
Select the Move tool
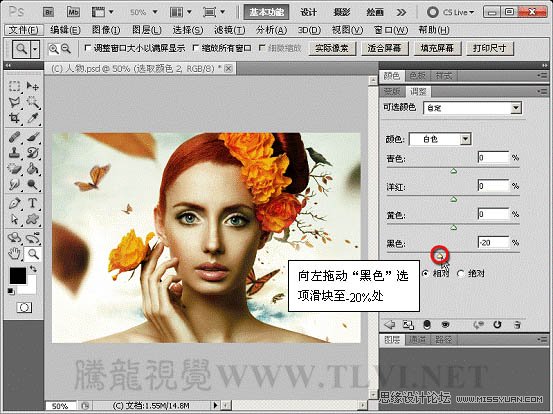[x=32, y=86]
